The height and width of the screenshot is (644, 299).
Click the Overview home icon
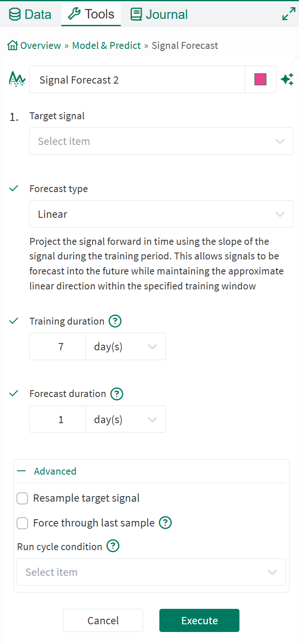coord(13,45)
